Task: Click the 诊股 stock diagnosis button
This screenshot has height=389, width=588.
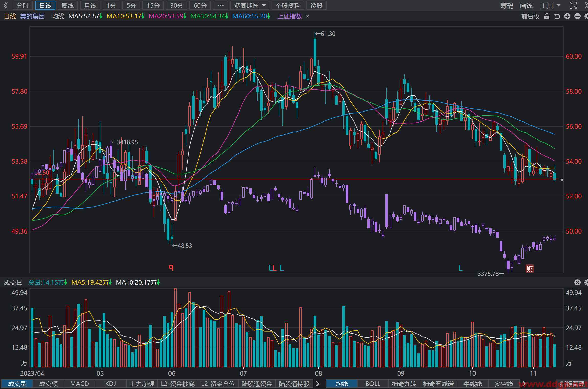Action: (x=316, y=5)
